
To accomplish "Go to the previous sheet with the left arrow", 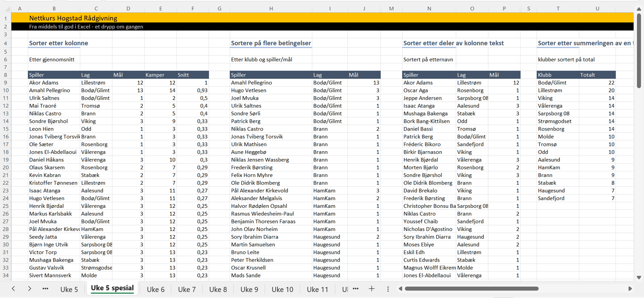I will 13,289.
